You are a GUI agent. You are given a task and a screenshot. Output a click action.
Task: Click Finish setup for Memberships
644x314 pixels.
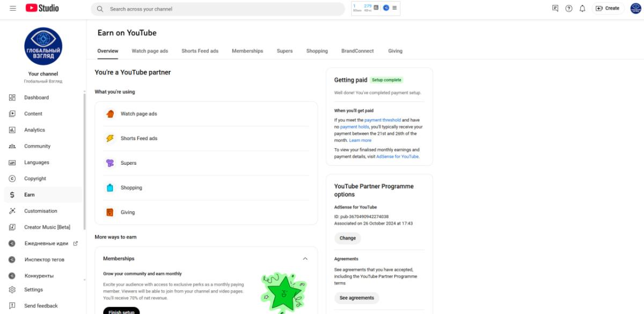click(x=121, y=311)
